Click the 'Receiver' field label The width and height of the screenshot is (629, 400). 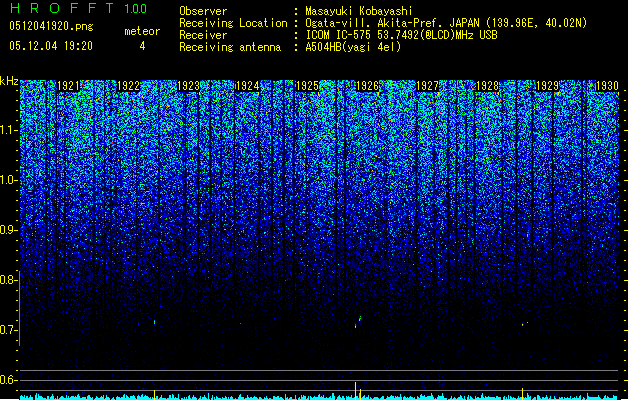click(x=203, y=35)
